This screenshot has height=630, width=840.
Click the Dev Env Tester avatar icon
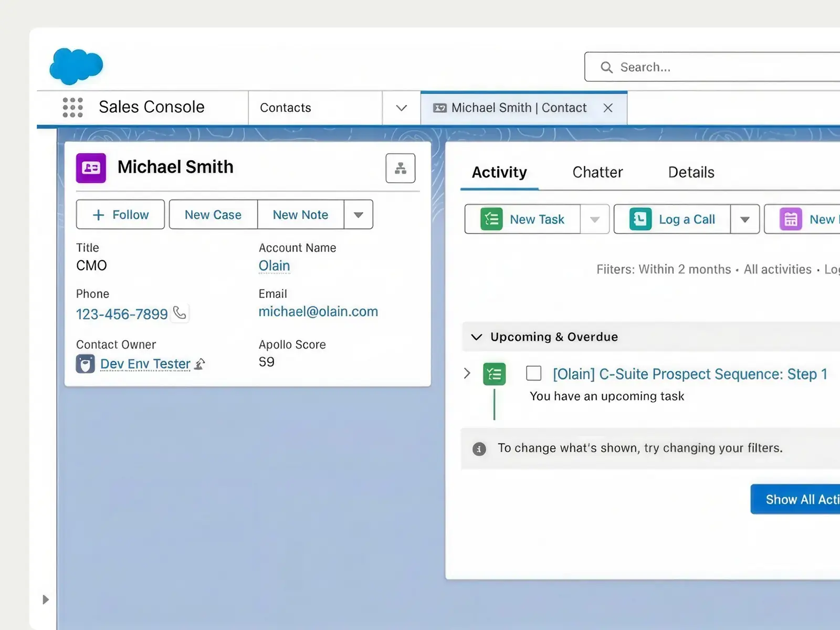[x=86, y=363]
